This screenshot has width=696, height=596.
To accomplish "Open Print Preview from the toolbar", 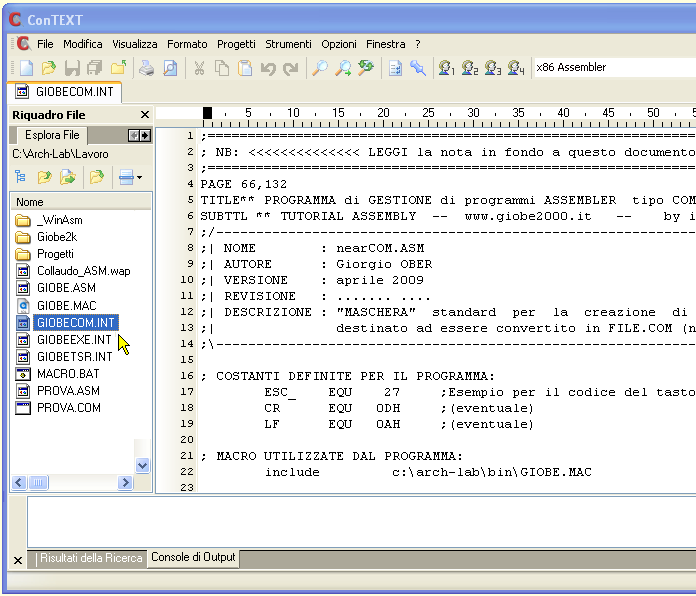I will pos(170,68).
